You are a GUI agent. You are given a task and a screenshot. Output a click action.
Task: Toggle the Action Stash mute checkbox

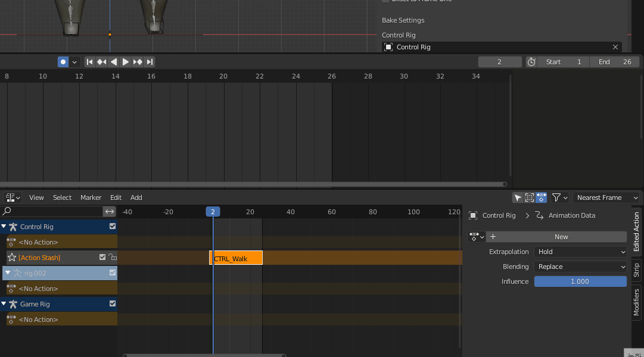(x=102, y=257)
